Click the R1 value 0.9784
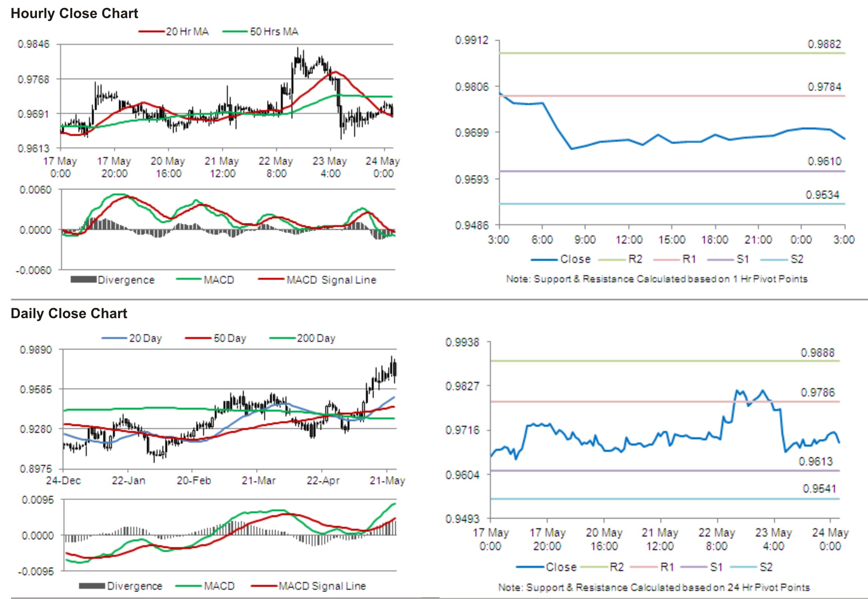868x599 pixels. click(824, 87)
